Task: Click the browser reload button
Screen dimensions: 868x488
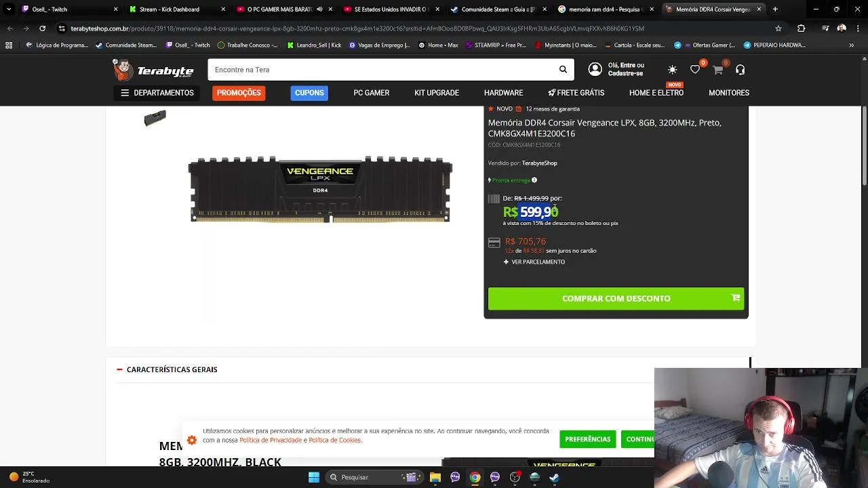Action: coord(42,28)
